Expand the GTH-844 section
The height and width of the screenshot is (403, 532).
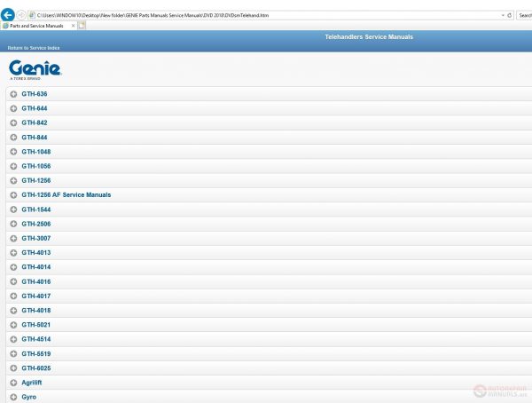(269, 138)
